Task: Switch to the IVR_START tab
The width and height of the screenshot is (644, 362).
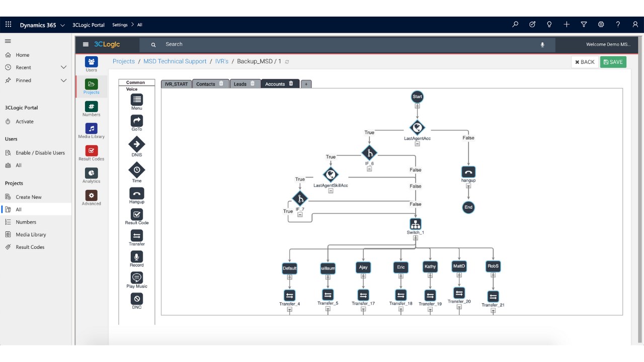Action: pyautogui.click(x=176, y=84)
